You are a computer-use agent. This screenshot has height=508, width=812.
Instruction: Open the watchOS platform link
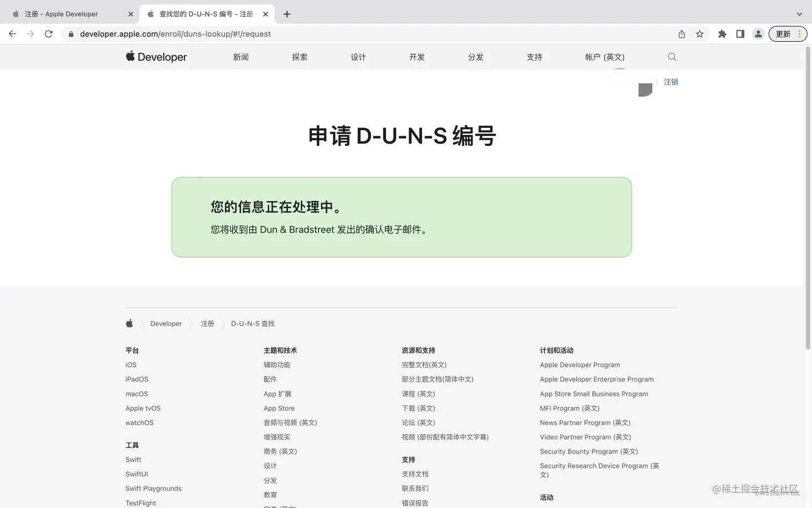[140, 423]
